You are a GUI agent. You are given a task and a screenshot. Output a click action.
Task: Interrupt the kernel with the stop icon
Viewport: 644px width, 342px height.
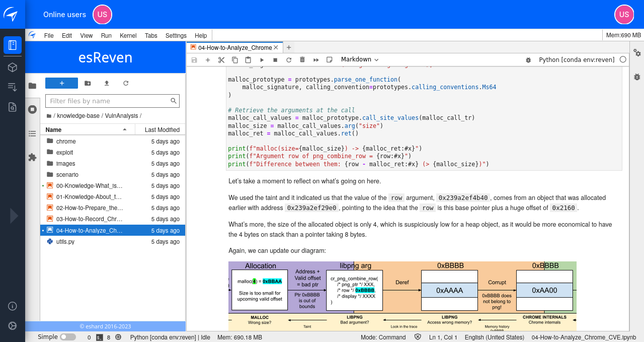[275, 59]
